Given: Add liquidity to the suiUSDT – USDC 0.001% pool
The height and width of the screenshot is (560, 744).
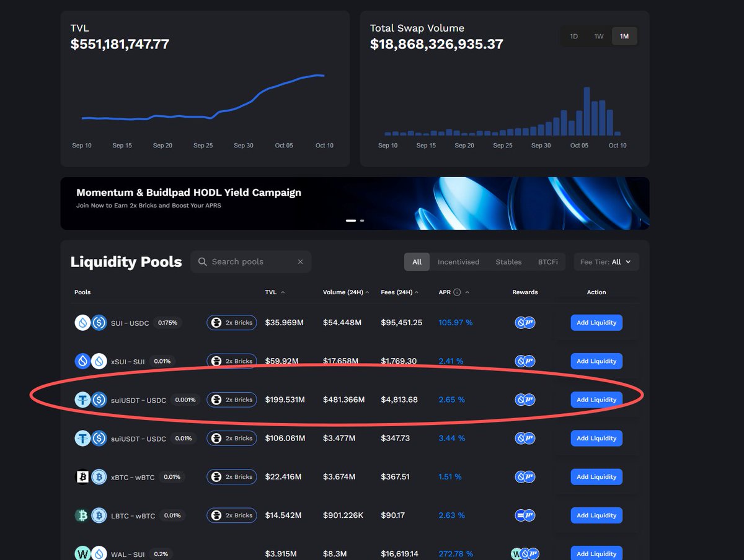Looking at the screenshot, I should (596, 400).
